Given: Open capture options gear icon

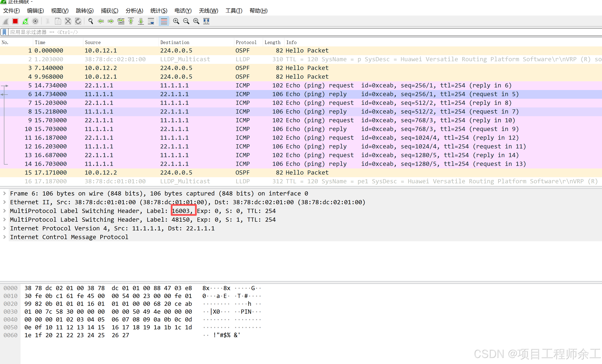Looking at the screenshot, I should tap(35, 21).
